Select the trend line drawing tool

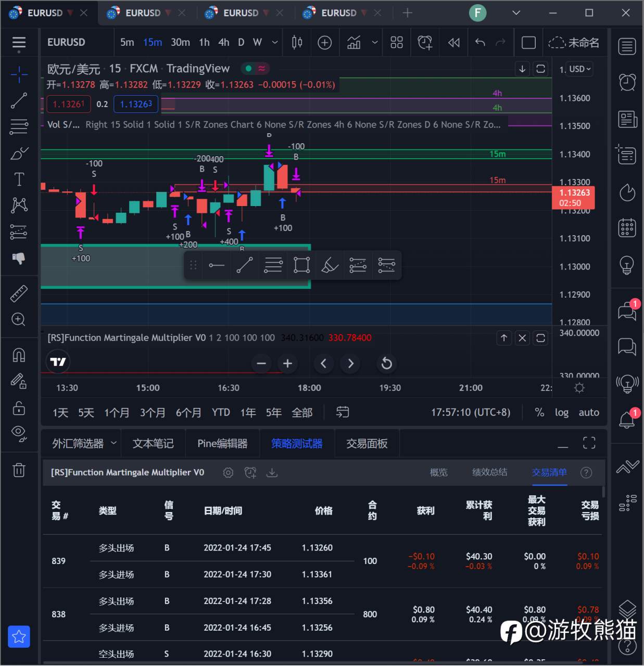point(19,100)
